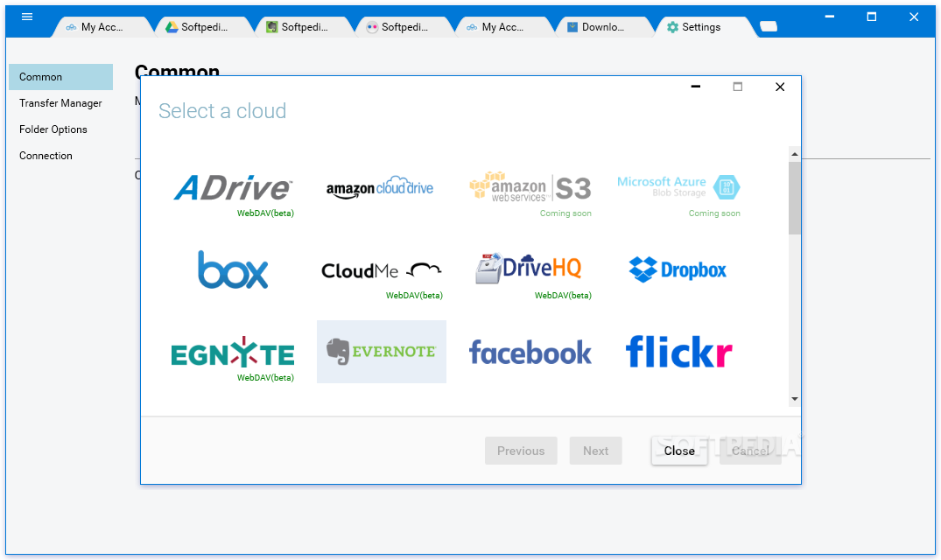Select the ADrive cloud service
The width and height of the screenshot is (941, 560).
[x=233, y=187]
